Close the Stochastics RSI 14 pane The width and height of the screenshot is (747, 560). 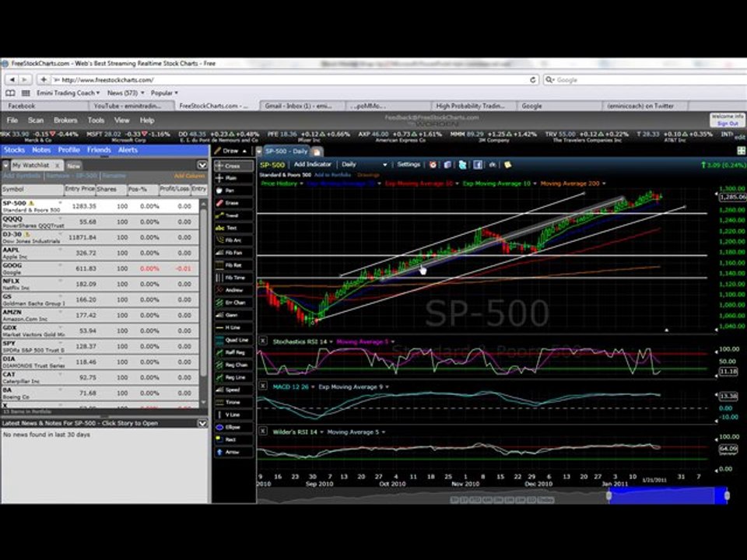[x=263, y=341]
